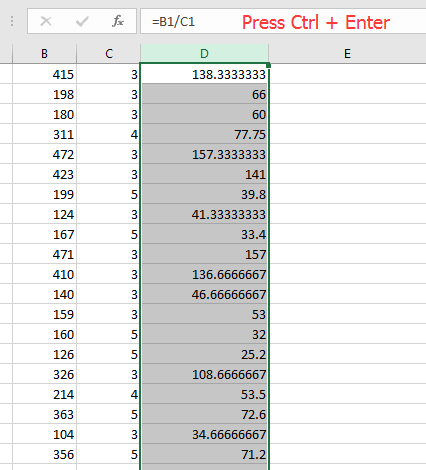This screenshot has height=470, width=426.
Task: Click the cell containing 326
Action: 44,374
